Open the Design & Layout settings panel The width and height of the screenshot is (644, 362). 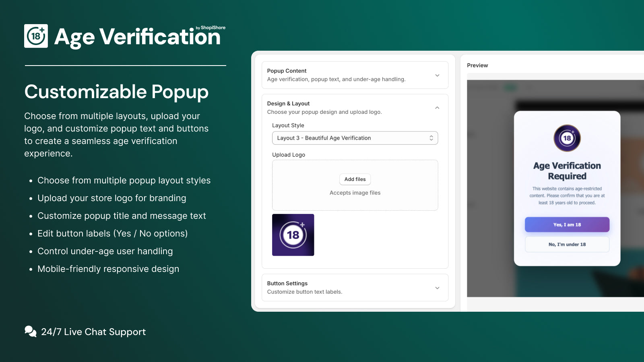[355, 107]
